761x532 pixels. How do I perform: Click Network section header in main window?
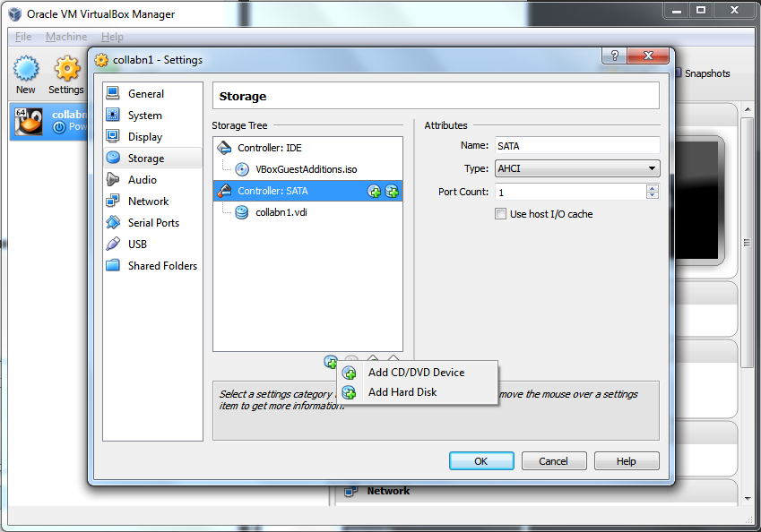[x=388, y=492]
